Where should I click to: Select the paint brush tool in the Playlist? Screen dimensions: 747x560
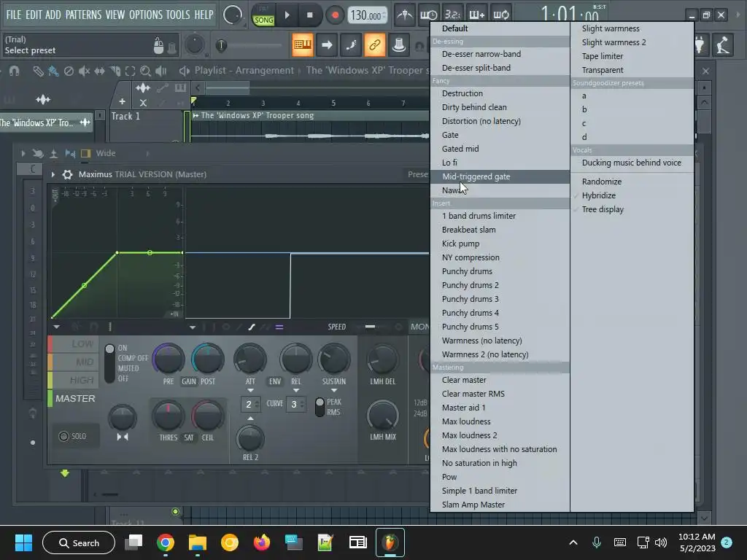53,71
